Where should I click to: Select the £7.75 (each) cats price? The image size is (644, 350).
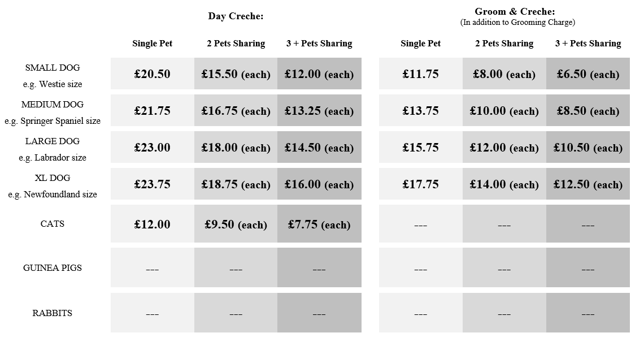pos(319,224)
